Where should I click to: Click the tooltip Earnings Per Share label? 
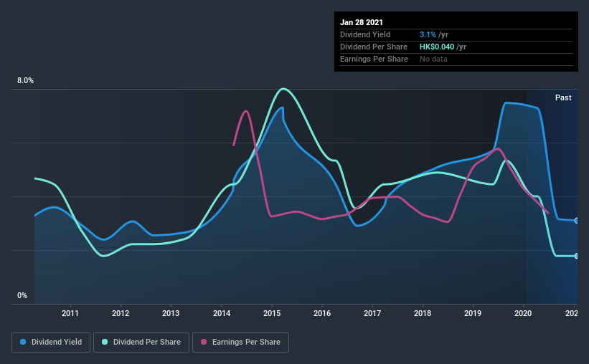pos(374,59)
